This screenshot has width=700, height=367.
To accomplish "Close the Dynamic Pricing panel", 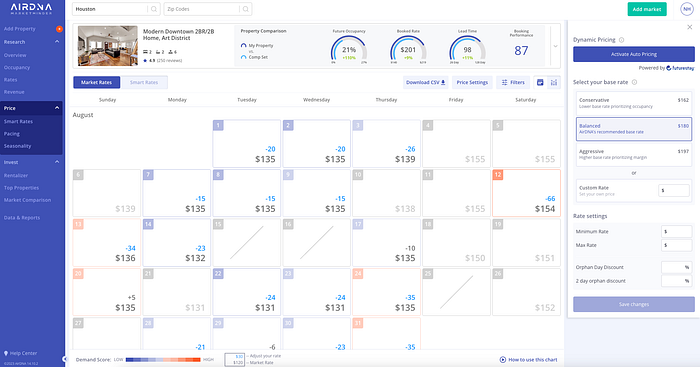I will pyautogui.click(x=690, y=27).
